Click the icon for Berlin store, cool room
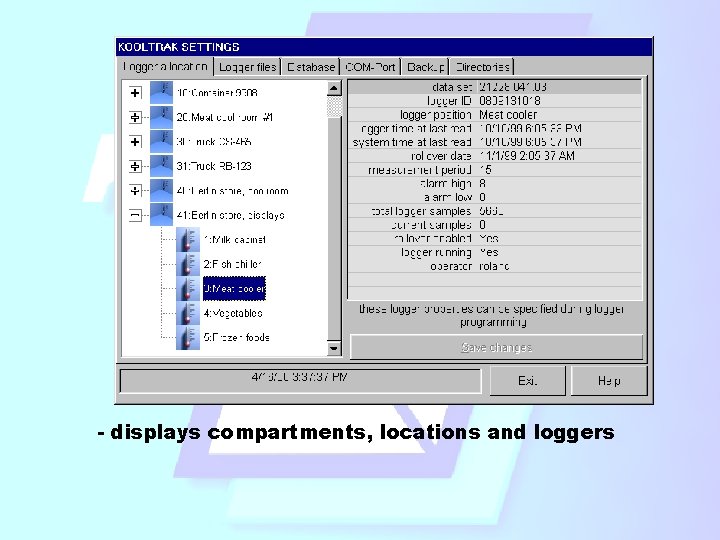Image resolution: width=720 pixels, height=540 pixels. (x=161, y=191)
